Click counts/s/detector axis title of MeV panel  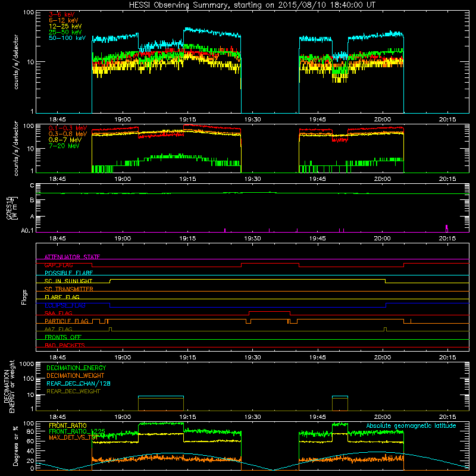[x=16, y=148]
